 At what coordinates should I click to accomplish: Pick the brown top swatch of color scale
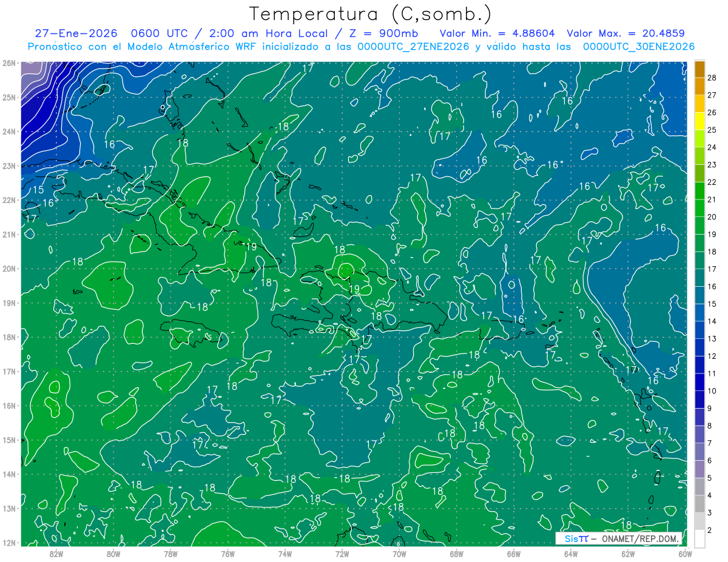point(699,69)
